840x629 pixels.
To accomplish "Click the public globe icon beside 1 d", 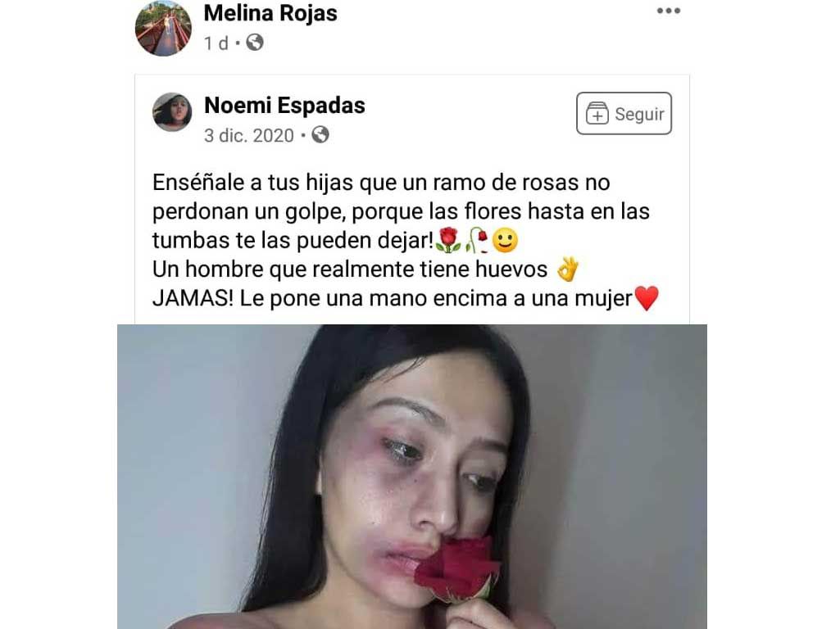I will click(255, 43).
